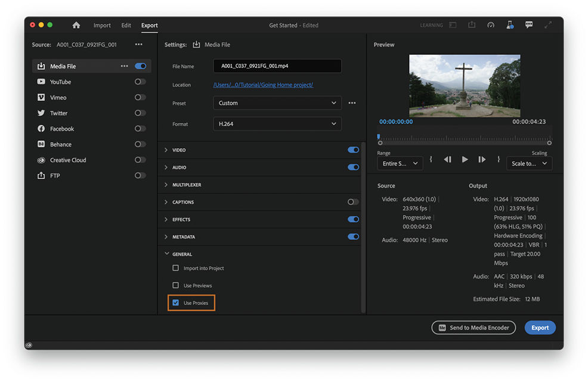
Task: Enable the Use Previews checkbox
Action: (x=175, y=285)
